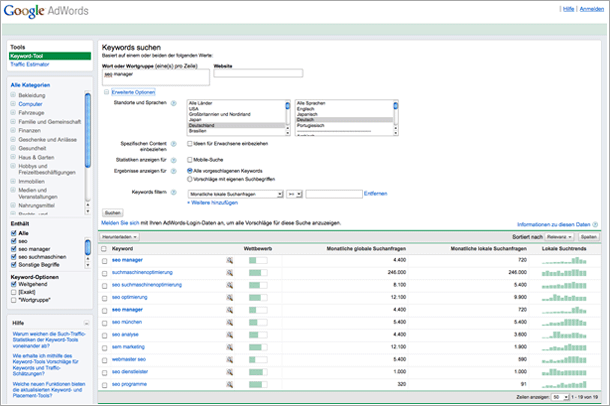Open the Herunterladen dropdown

pos(120,237)
